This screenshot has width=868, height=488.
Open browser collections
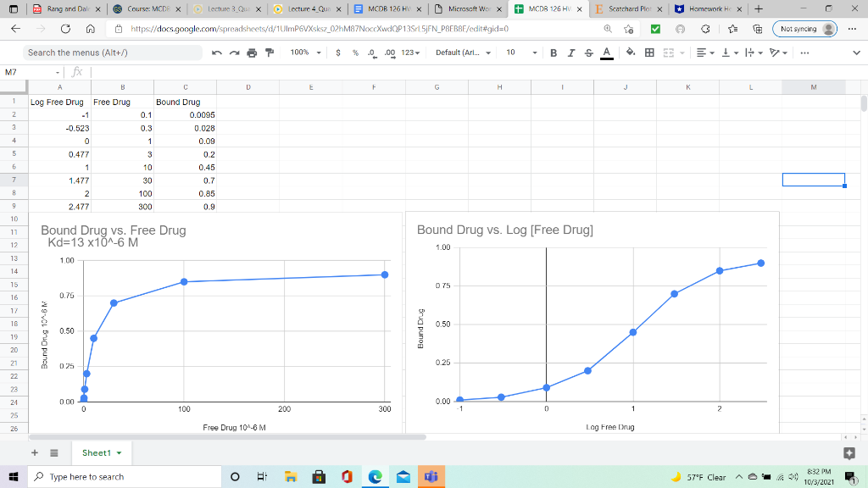coord(758,29)
